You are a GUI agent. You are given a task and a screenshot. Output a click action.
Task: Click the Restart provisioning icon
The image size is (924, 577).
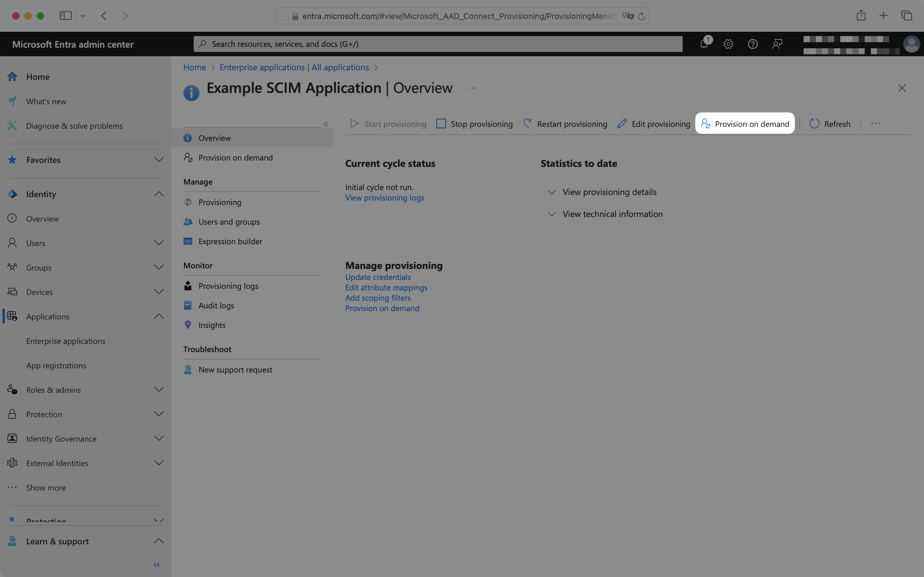click(527, 124)
